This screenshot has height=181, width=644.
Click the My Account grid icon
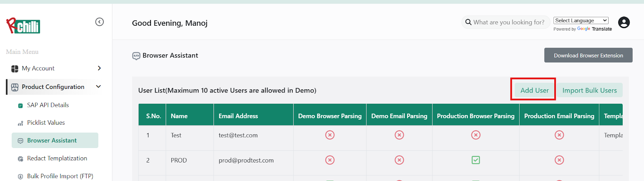[15, 68]
